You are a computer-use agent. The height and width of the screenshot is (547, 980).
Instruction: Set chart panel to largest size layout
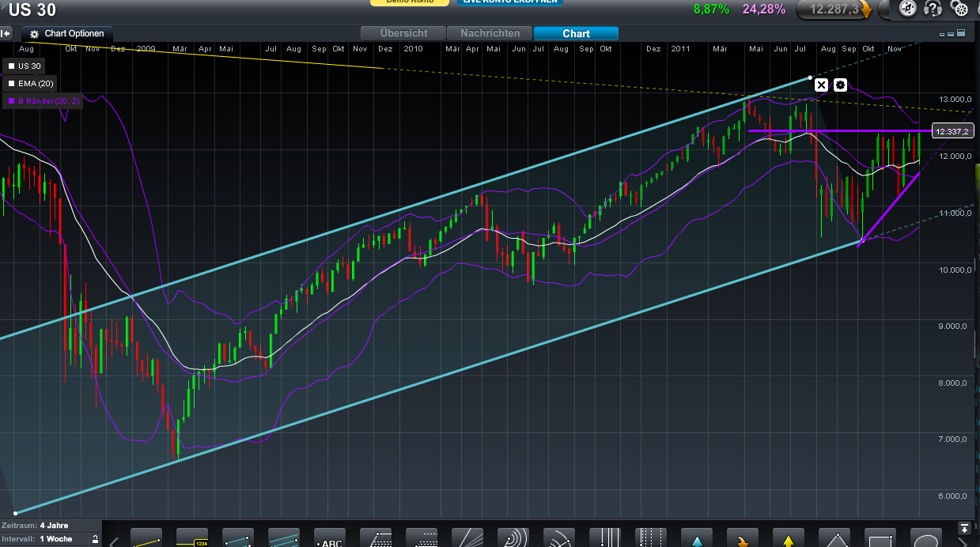pos(961,33)
